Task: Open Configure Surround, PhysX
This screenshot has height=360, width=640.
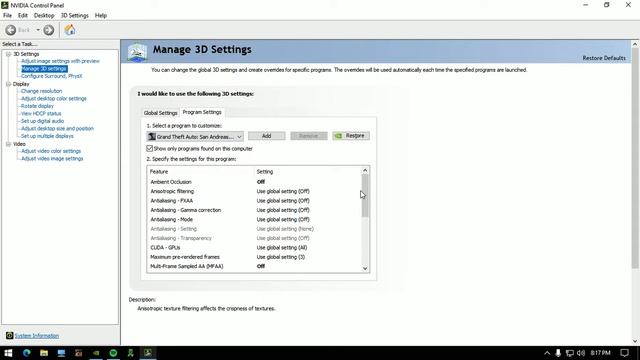Action: point(51,76)
